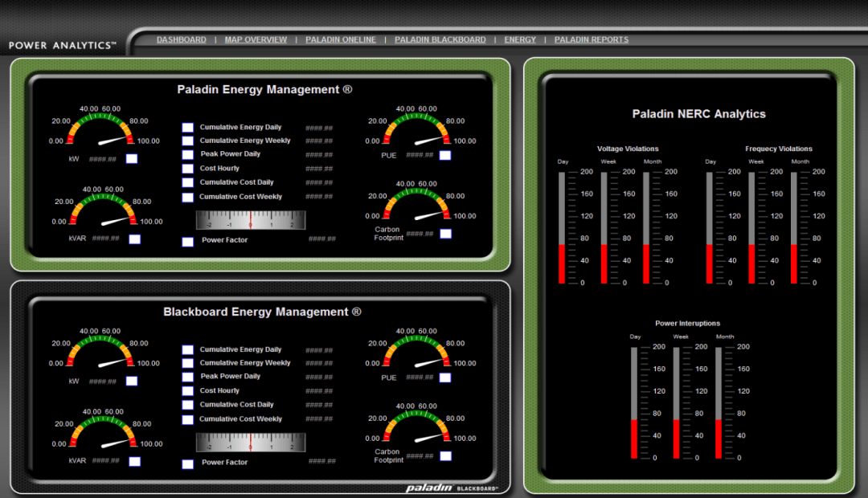
Task: Check Cost Hourly box in Blackboard panel
Action: coord(187,390)
